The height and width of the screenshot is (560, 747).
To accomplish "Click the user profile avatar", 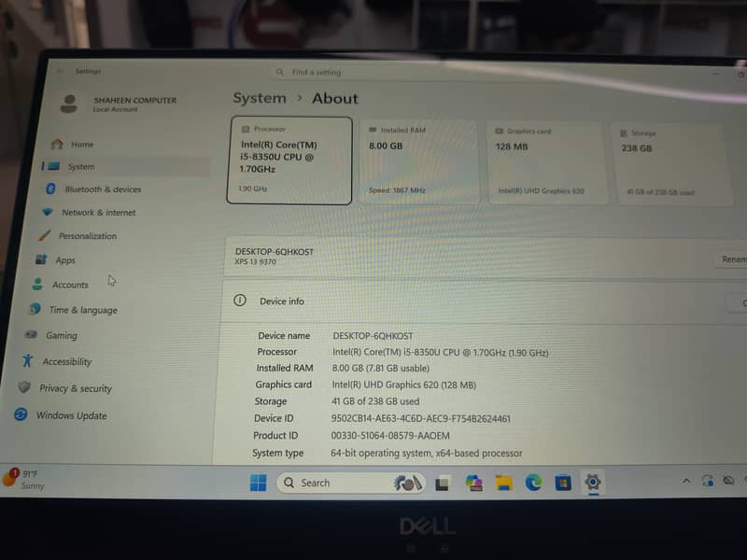I will pyautogui.click(x=69, y=104).
